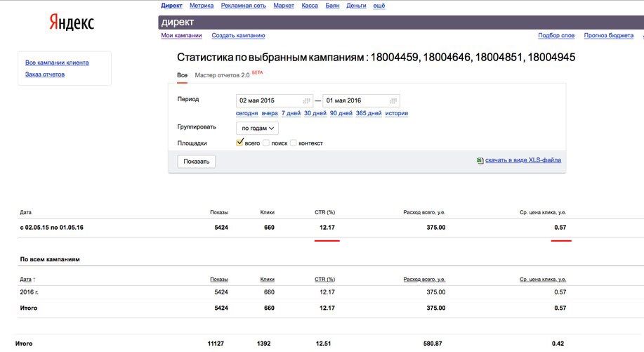644x352 pixels.
Task: Download 'скачать в виде XLS-файла'
Action: (x=523, y=160)
